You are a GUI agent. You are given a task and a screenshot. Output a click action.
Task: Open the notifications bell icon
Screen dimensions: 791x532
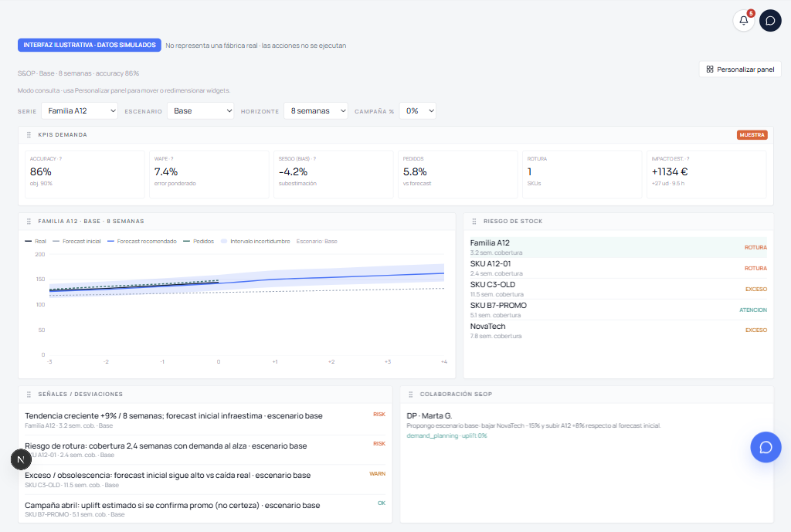(743, 21)
